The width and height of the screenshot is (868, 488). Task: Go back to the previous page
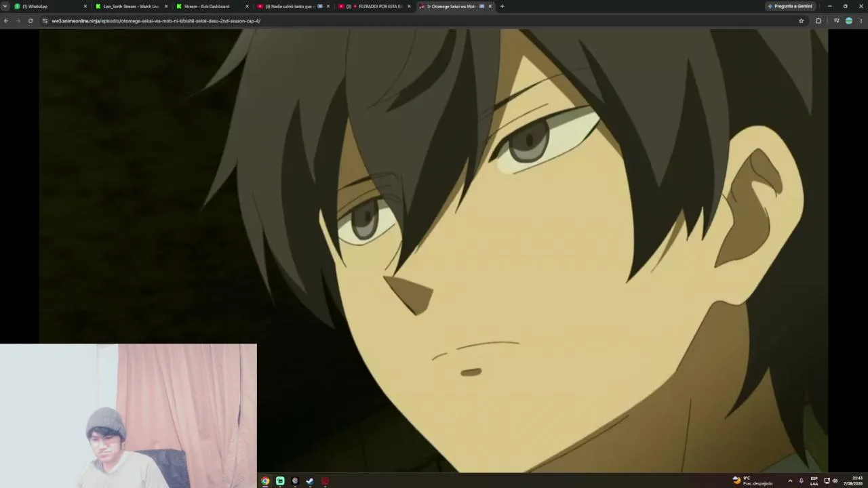[x=6, y=21]
